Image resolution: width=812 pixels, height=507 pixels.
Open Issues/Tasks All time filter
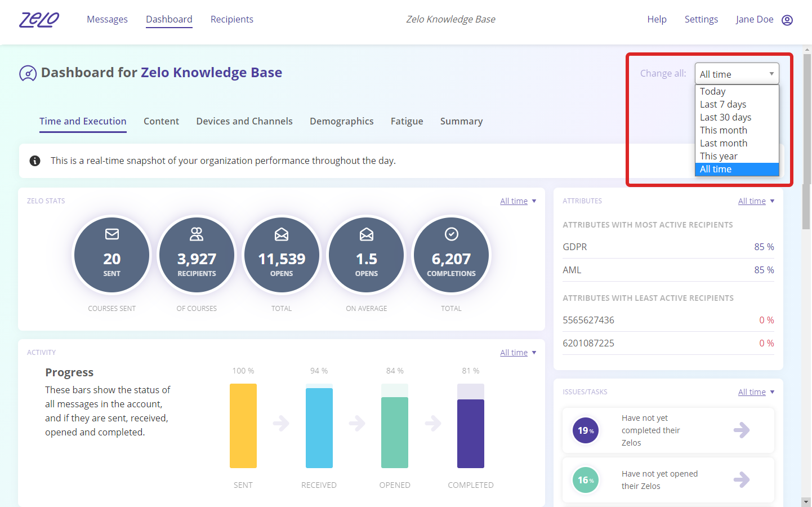click(756, 392)
